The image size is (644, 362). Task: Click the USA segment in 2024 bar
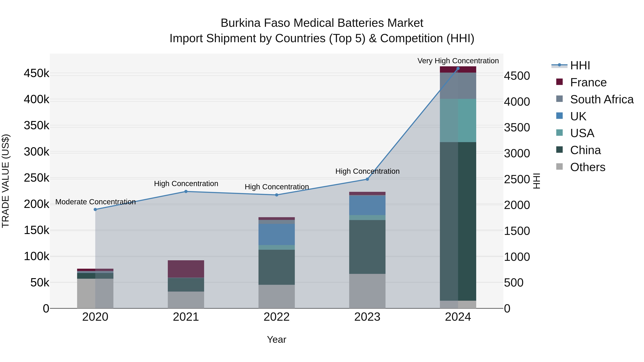coord(458,120)
